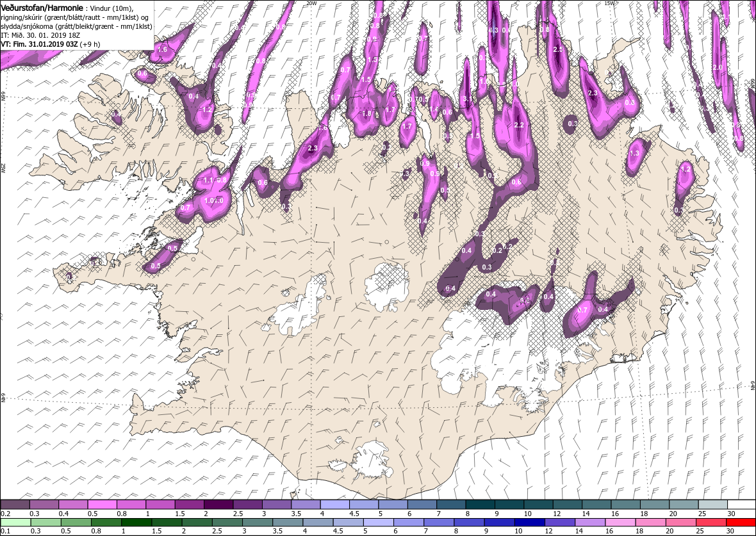Image resolution: width=756 pixels, height=536 pixels.
Task: Select bright red rain swatch above 30
Action: 741,523
